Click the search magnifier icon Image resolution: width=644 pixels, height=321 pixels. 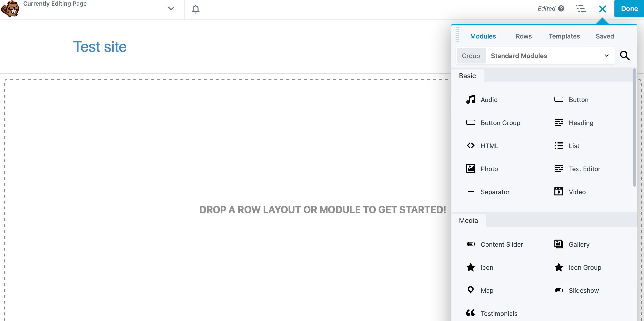tap(624, 56)
